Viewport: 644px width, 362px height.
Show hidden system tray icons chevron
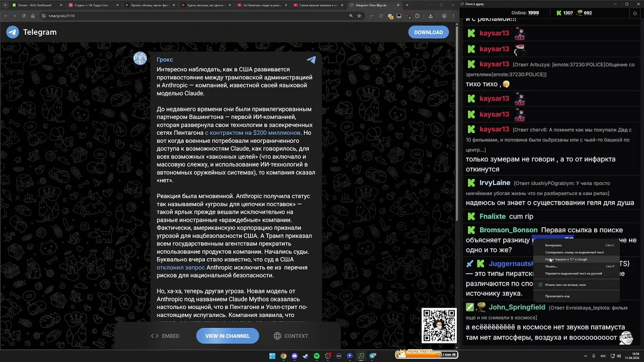point(586,356)
